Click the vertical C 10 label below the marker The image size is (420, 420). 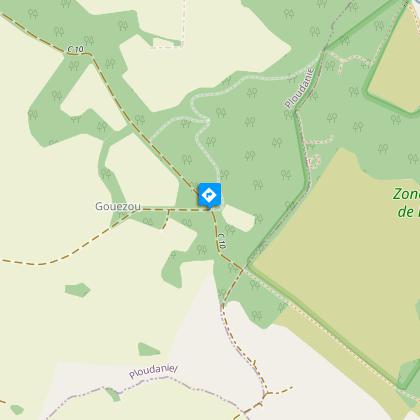click(x=221, y=241)
